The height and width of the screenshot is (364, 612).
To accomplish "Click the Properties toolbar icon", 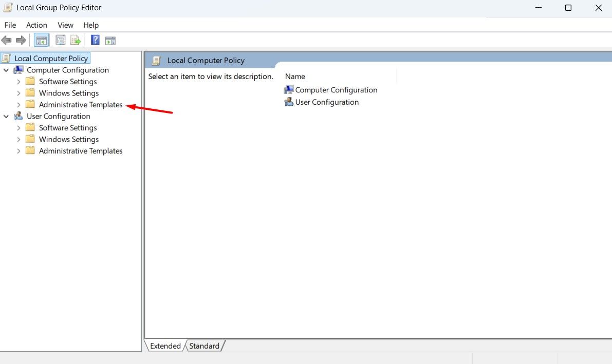I will [61, 40].
